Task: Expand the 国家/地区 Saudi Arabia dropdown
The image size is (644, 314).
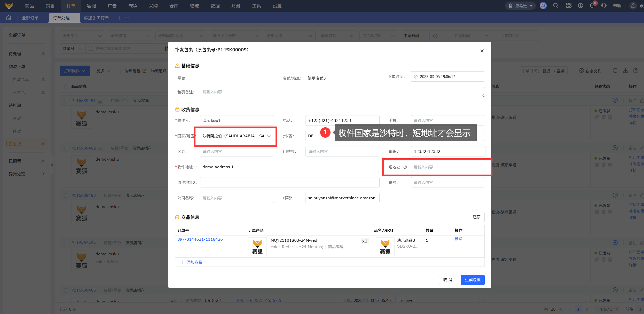Action: 237,136
